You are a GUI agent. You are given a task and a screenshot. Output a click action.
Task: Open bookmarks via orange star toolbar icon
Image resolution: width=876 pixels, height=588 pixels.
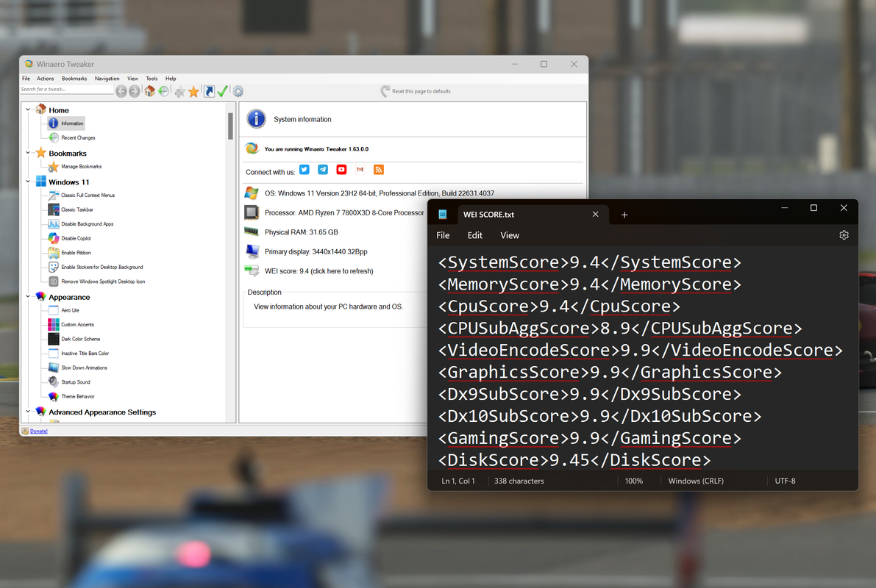(x=194, y=92)
